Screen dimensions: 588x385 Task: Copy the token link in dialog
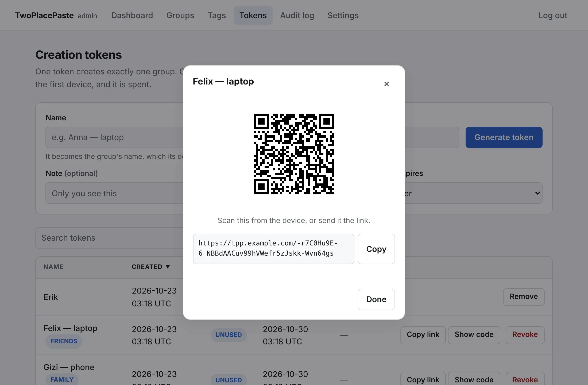point(376,249)
